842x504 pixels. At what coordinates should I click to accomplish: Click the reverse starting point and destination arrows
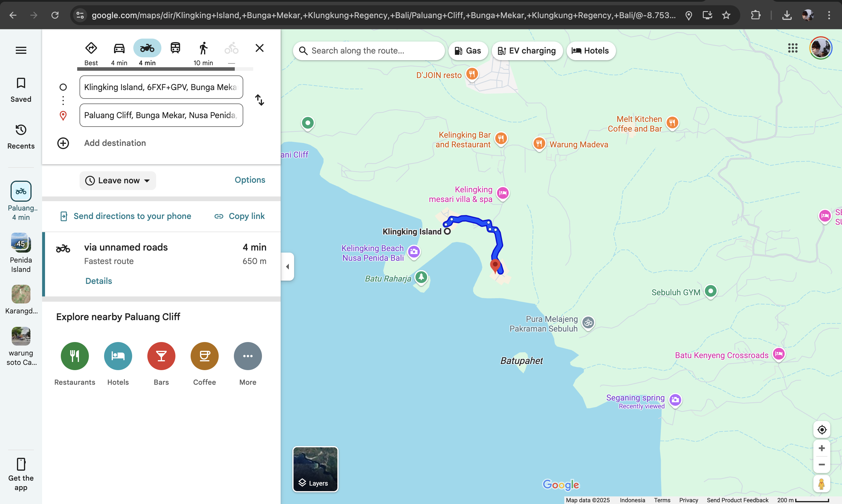(x=260, y=100)
